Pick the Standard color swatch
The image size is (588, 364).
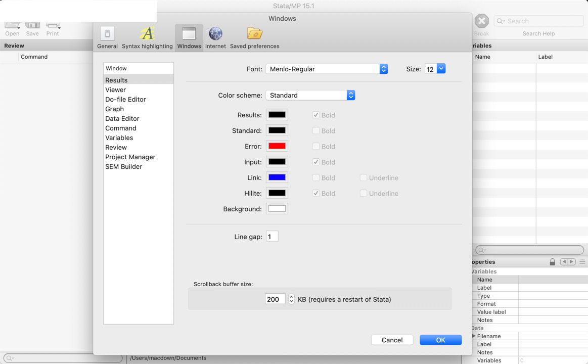pos(277,130)
